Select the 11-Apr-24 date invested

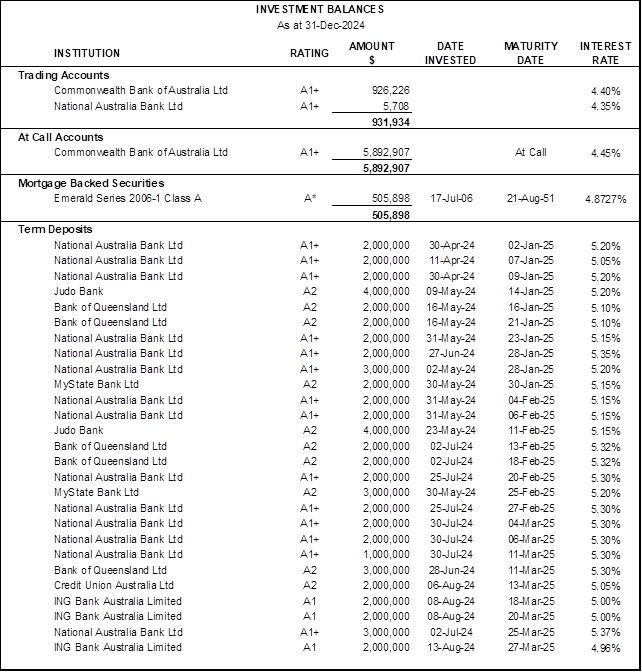coord(452,261)
